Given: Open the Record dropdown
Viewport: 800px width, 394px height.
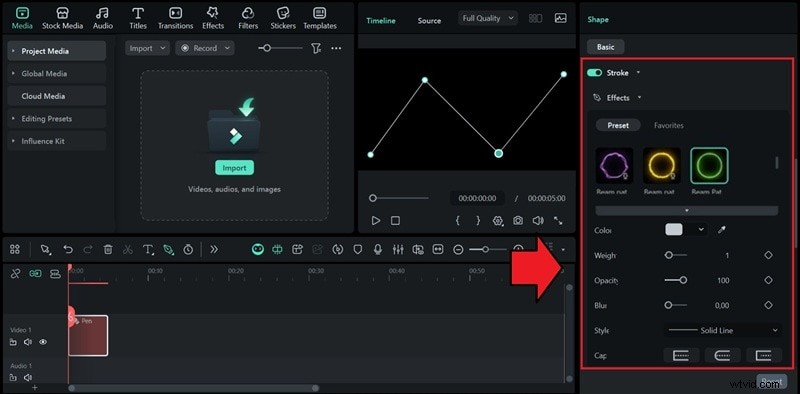Looking at the screenshot, I should 205,48.
